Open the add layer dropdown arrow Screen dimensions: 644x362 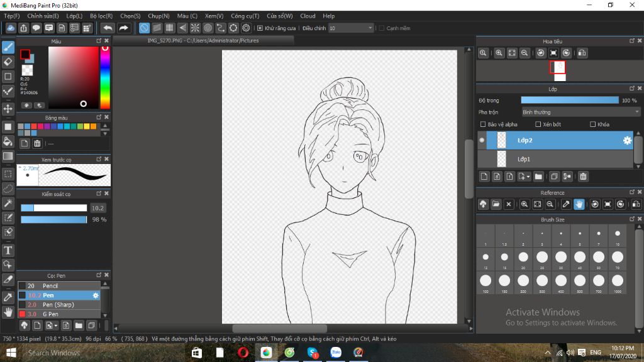(x=528, y=177)
